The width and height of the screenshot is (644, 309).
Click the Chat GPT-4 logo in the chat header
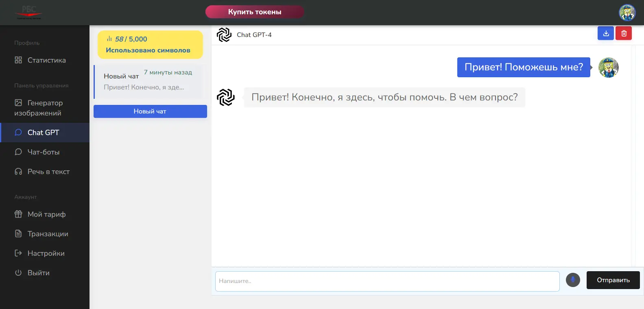click(x=224, y=35)
